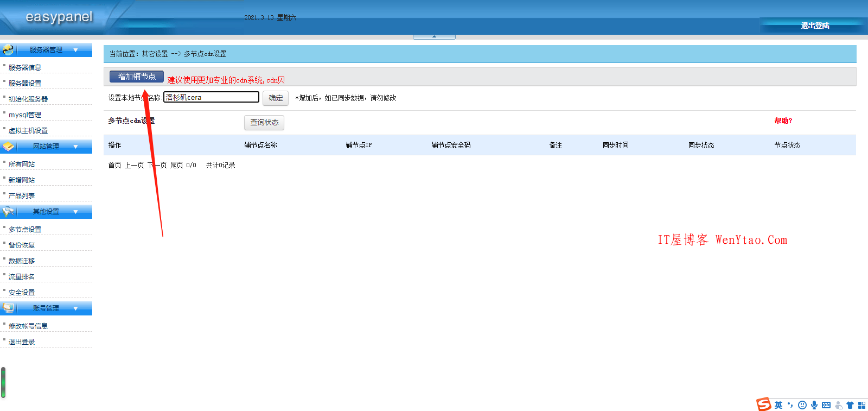Collapse the 其他设置 menu arrow

coord(75,212)
